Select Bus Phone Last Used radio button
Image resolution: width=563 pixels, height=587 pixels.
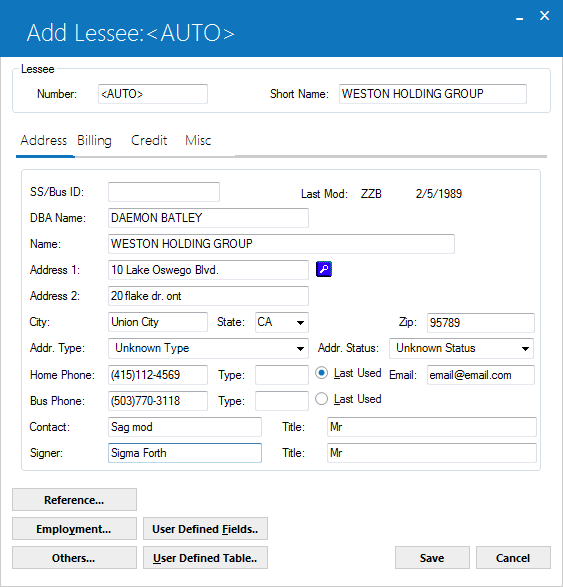tap(321, 399)
